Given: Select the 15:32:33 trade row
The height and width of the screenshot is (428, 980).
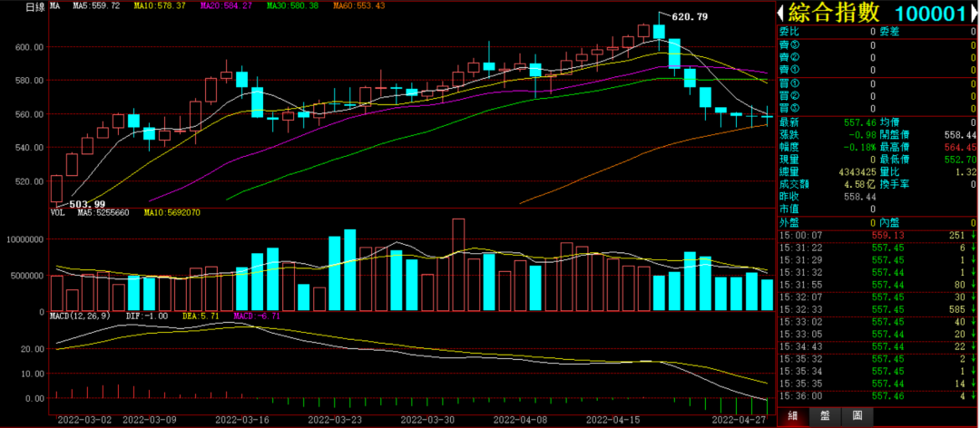Looking at the screenshot, I should (x=877, y=309).
